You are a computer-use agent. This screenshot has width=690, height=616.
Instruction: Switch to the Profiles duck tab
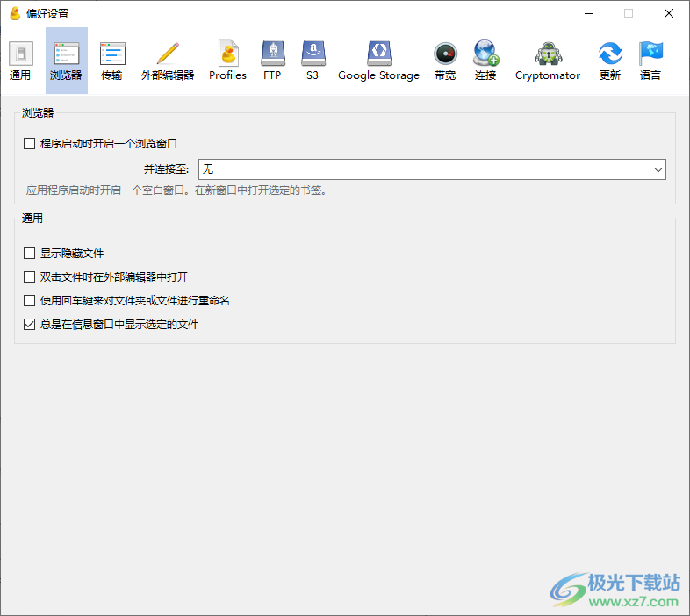227,61
